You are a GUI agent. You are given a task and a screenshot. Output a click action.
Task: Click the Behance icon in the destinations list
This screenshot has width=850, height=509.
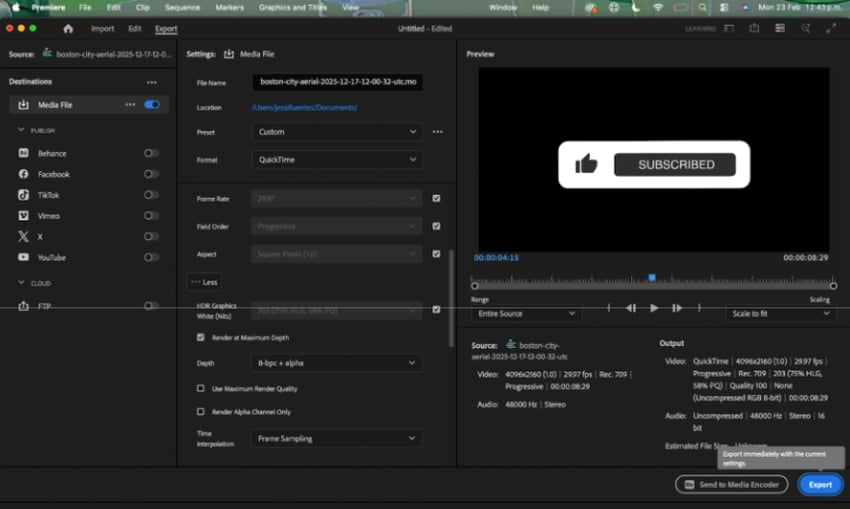(24, 153)
